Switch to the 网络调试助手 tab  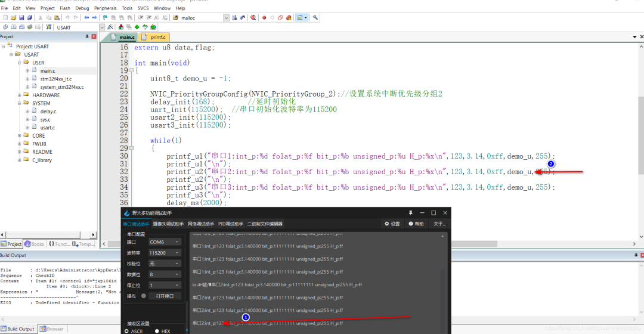point(200,224)
